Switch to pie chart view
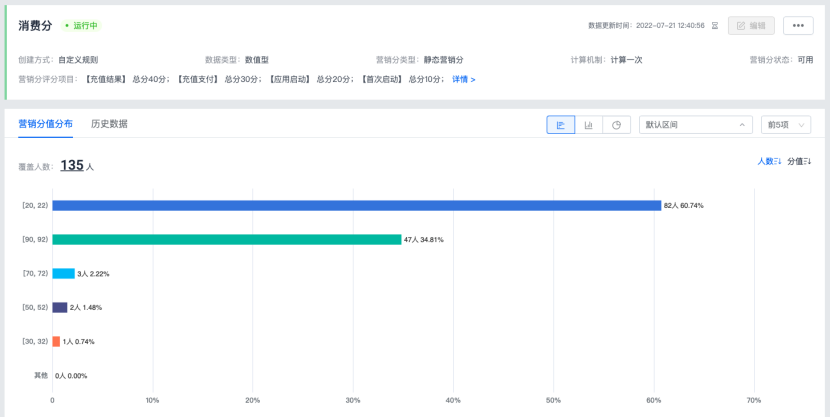The image size is (830, 417). tap(616, 125)
